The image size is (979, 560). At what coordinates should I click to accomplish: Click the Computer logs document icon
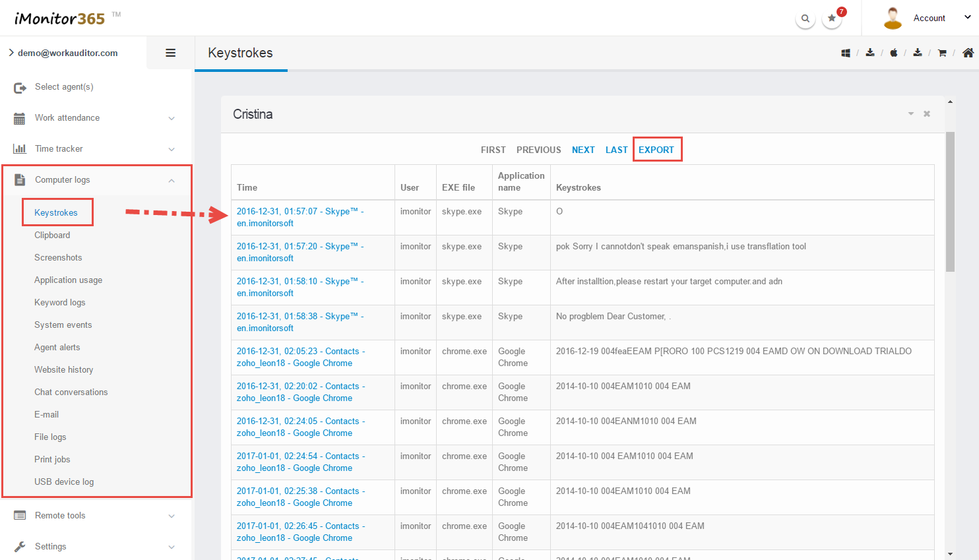coord(20,180)
